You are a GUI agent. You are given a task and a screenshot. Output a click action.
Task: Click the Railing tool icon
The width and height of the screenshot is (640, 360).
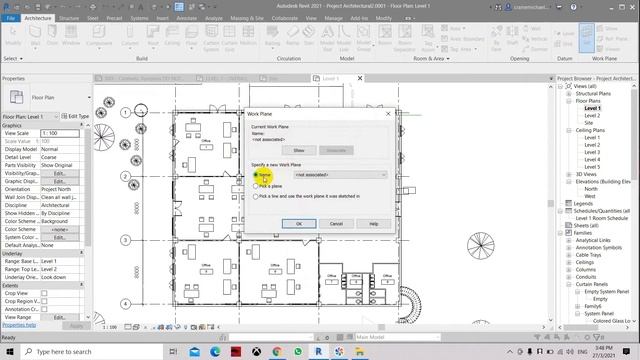pos(272,36)
